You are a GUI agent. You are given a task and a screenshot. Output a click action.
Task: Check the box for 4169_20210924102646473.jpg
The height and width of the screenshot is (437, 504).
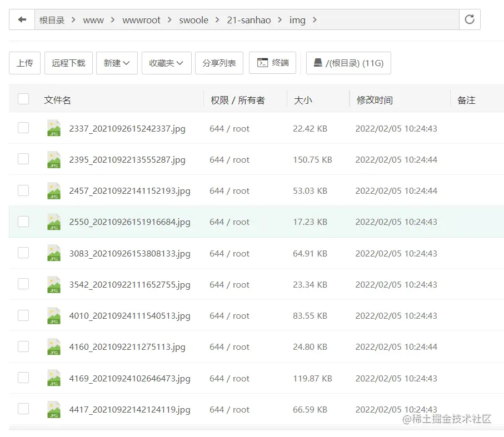point(23,378)
